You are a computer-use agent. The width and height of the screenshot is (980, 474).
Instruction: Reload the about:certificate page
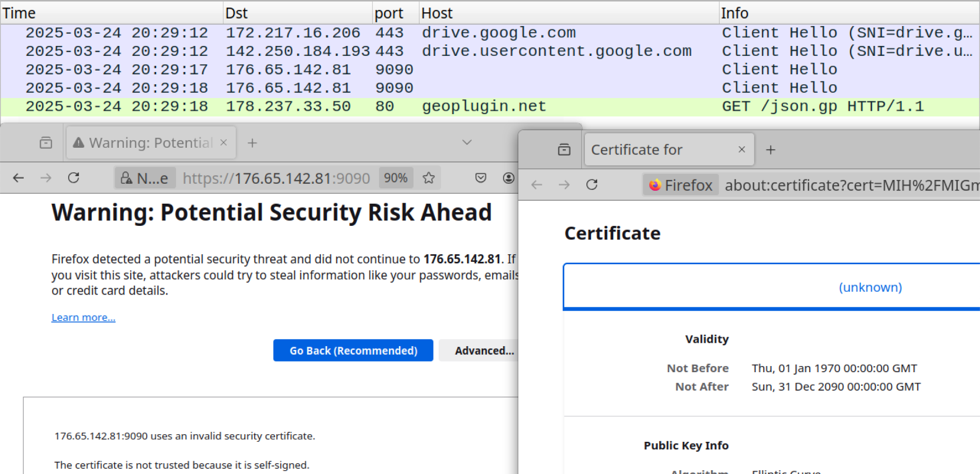(x=592, y=185)
